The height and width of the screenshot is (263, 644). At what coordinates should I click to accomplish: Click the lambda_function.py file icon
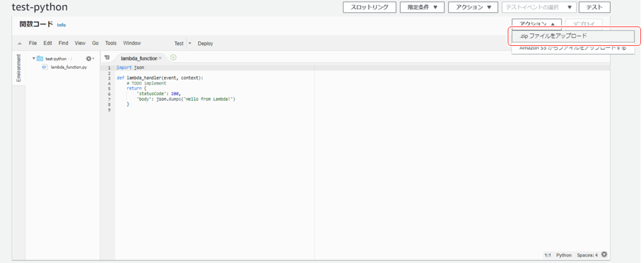(x=45, y=67)
